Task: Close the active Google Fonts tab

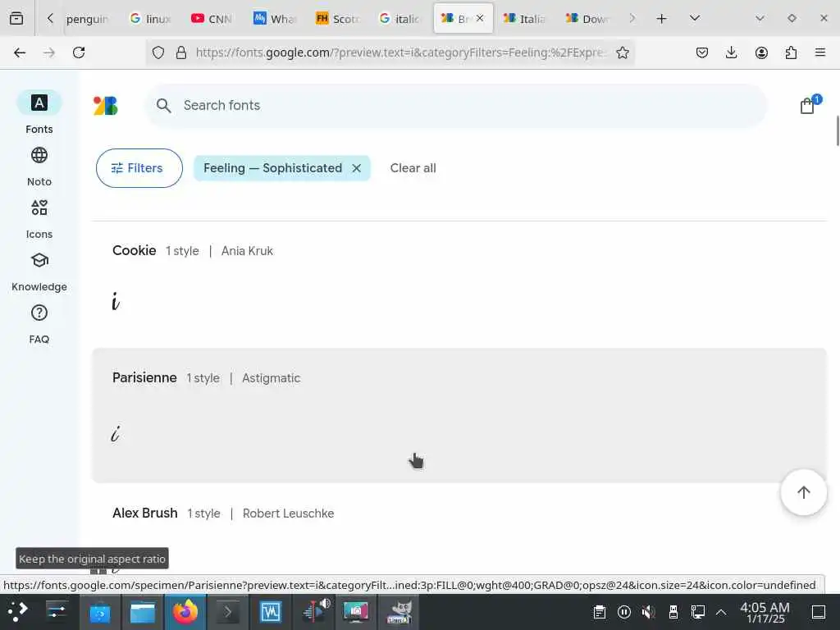Action: (x=480, y=18)
